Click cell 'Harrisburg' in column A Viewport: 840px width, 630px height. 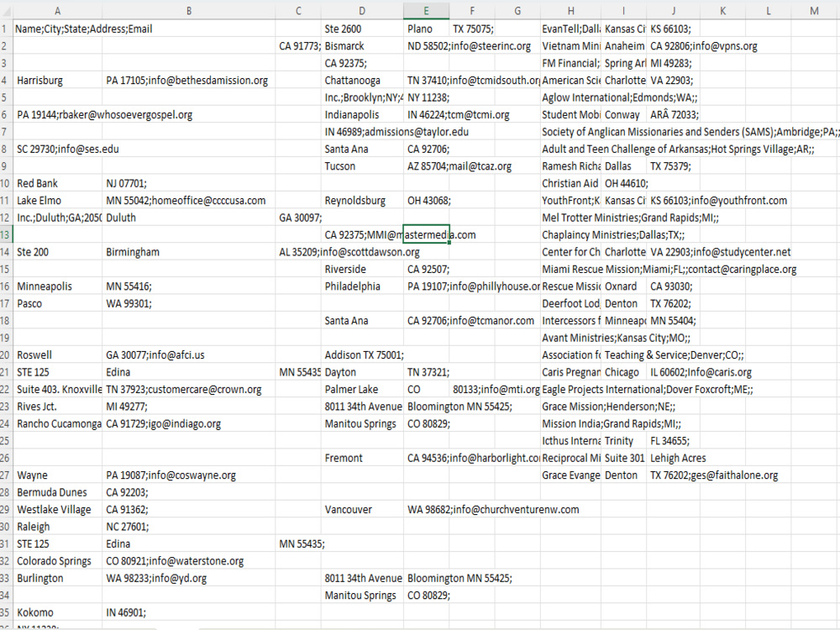tap(57, 81)
